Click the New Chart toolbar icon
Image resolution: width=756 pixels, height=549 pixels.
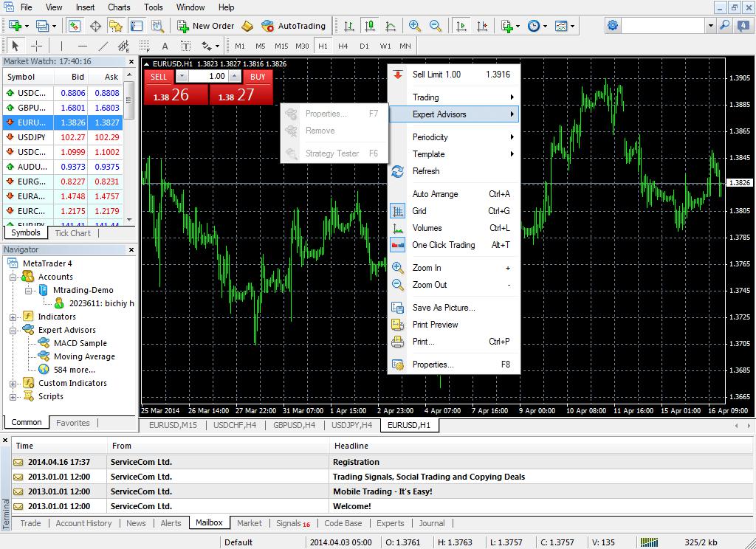click(x=15, y=26)
